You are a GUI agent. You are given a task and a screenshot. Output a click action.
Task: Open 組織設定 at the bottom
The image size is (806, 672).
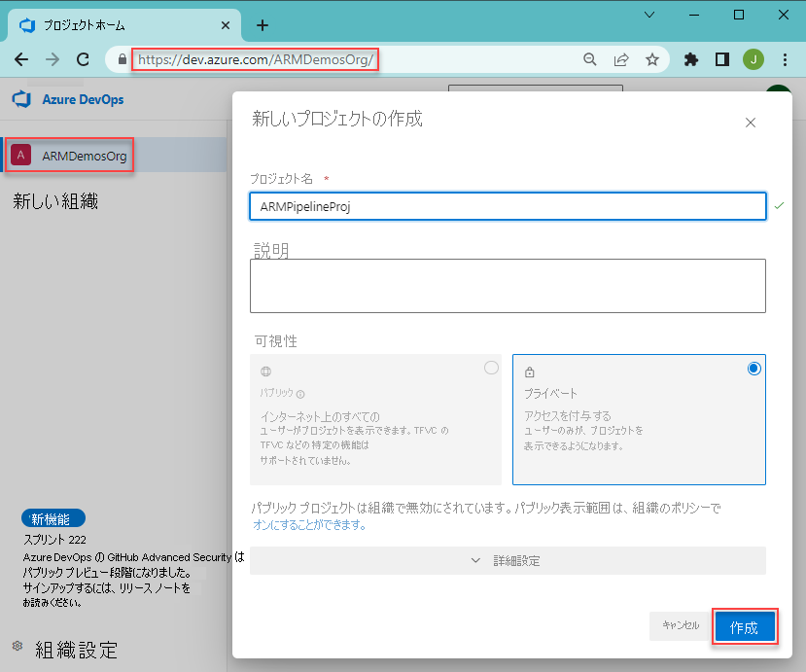point(76,650)
